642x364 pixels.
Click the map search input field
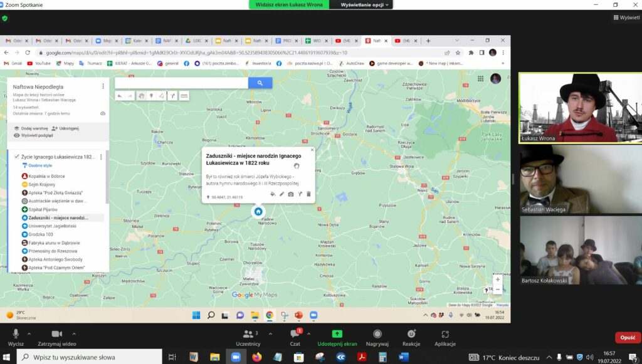(182, 83)
